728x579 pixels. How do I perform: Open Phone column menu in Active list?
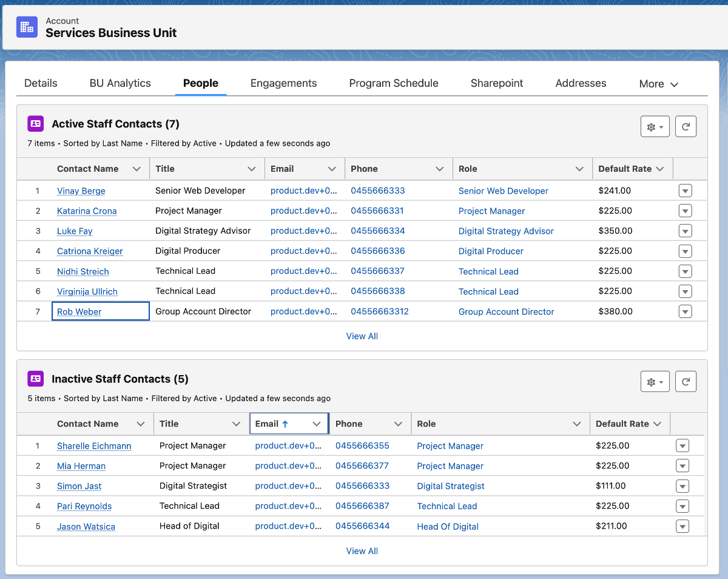[x=440, y=169]
